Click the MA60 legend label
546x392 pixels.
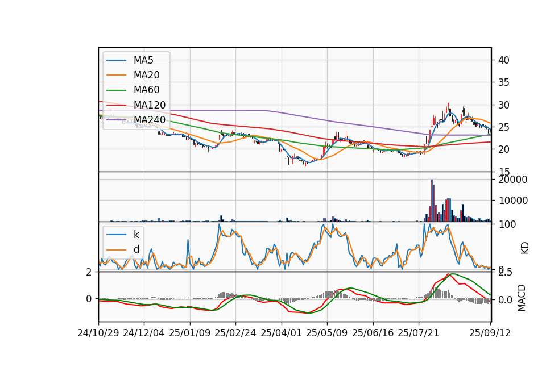pos(146,90)
